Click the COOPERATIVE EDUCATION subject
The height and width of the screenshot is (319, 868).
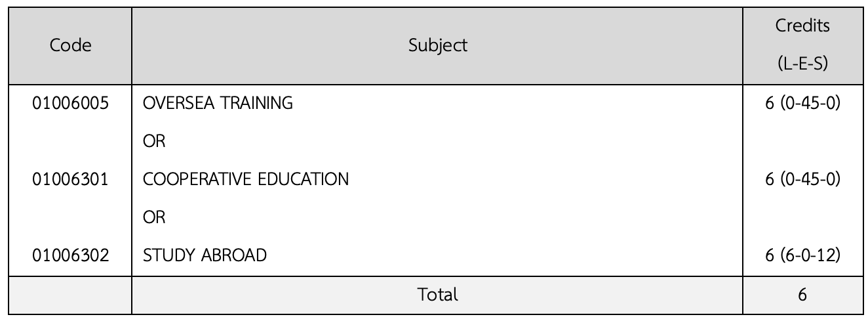point(246,179)
